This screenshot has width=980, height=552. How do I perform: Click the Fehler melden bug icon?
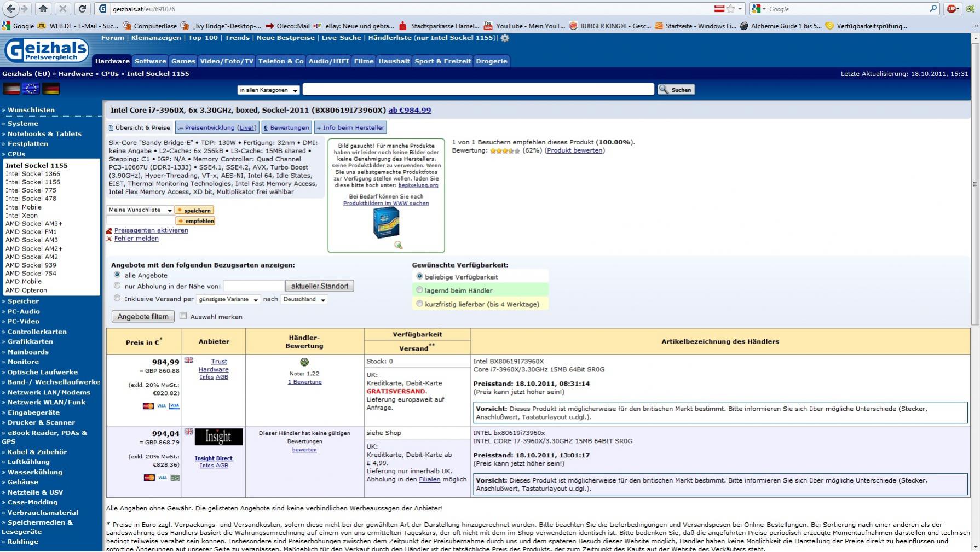tap(109, 239)
